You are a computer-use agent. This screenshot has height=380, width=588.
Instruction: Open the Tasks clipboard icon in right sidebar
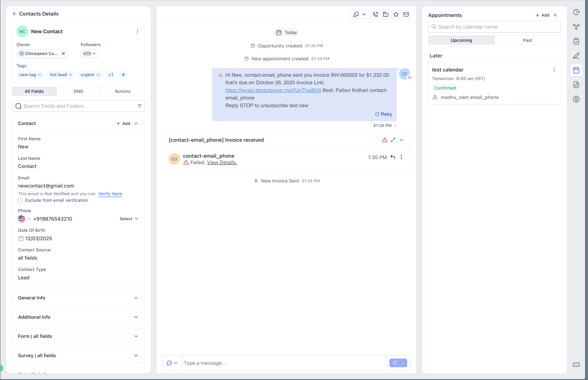[x=576, y=41]
